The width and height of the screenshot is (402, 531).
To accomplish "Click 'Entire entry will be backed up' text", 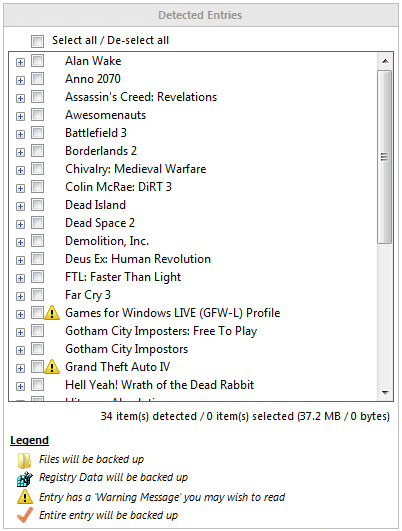I will tap(108, 515).
